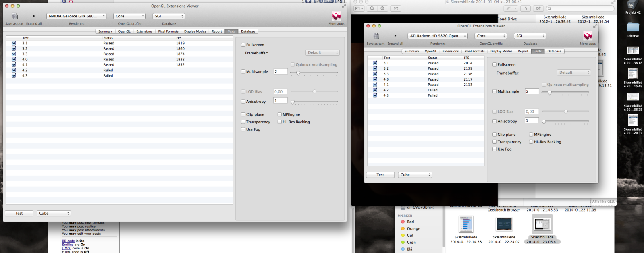Click fullscreen arrows icon of NVIDIA window
644x253 pixels.
click(343, 6)
